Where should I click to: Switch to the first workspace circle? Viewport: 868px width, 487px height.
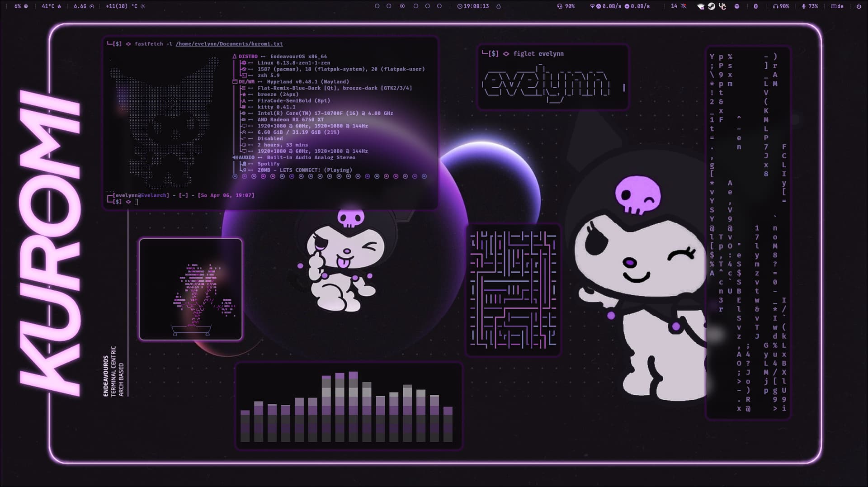point(377,6)
